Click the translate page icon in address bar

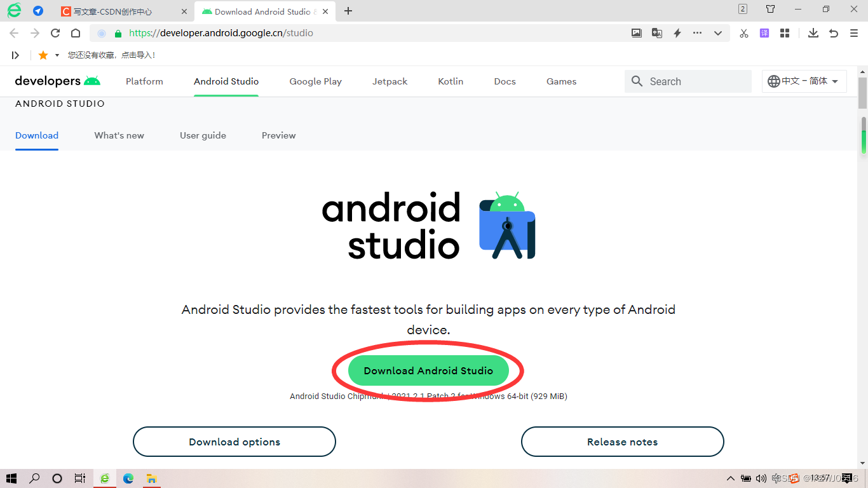click(x=657, y=33)
